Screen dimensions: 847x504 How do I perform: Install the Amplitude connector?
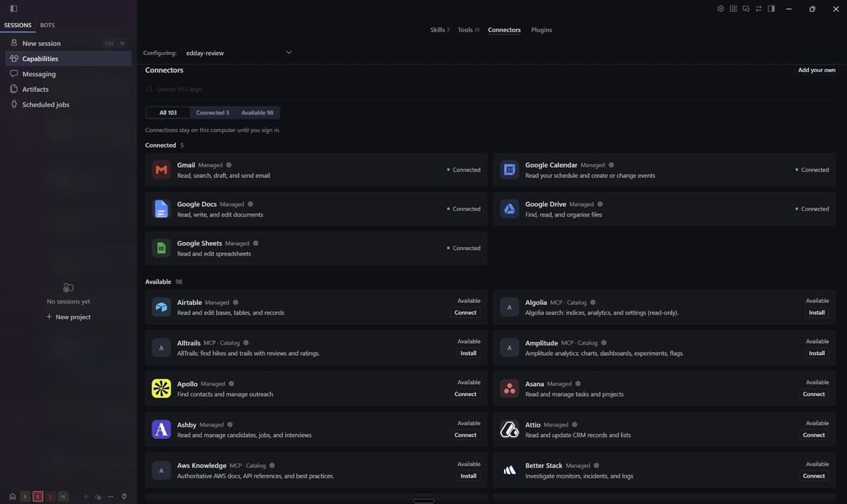click(817, 353)
